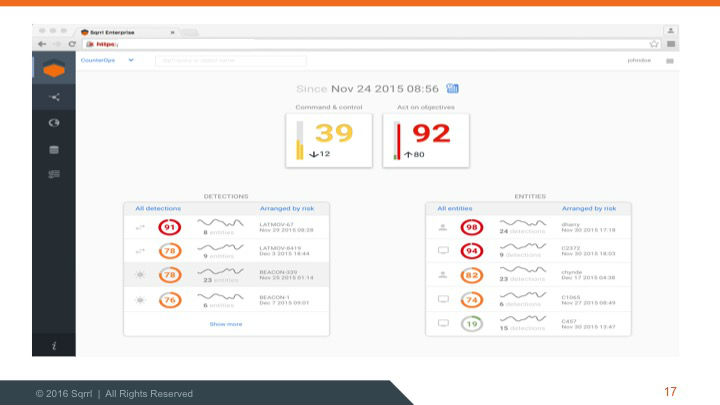Screen dimensions: 720x405
Task: Click lateral movement icon in LATMOV-8419 row
Action: [140, 251]
